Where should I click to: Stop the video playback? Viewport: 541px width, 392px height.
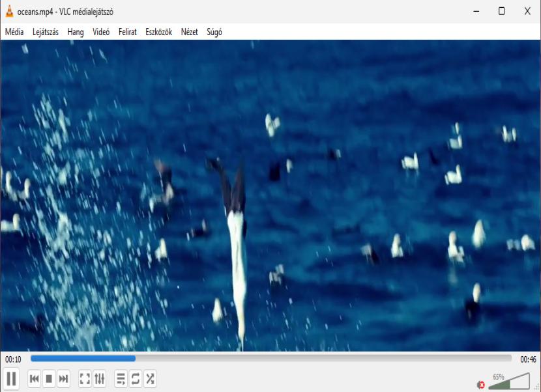[49, 379]
